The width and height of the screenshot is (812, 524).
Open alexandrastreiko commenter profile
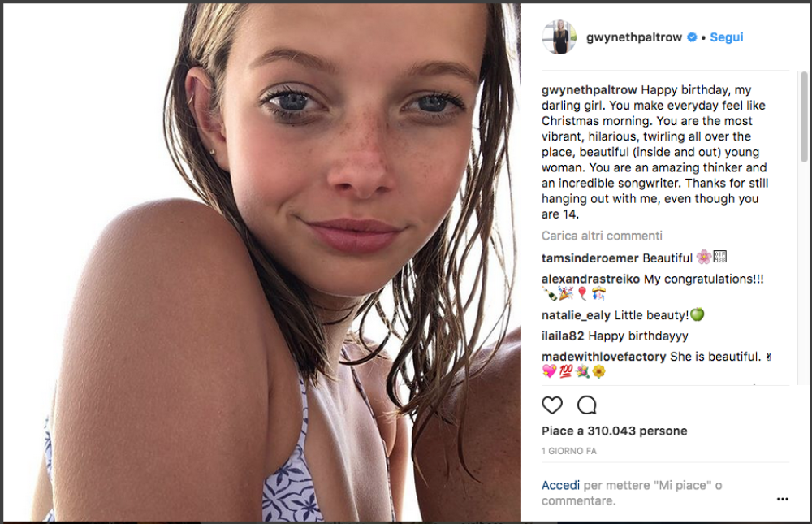(x=590, y=279)
